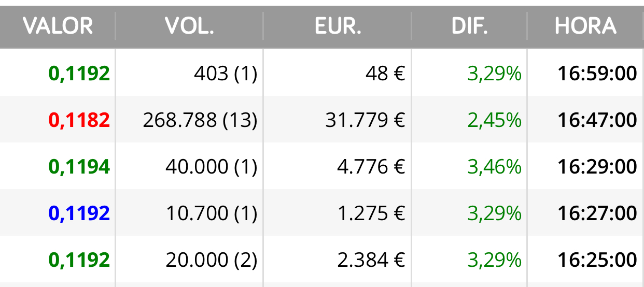Select the 2,45% difference cell
644x287 pixels.
coord(494,120)
